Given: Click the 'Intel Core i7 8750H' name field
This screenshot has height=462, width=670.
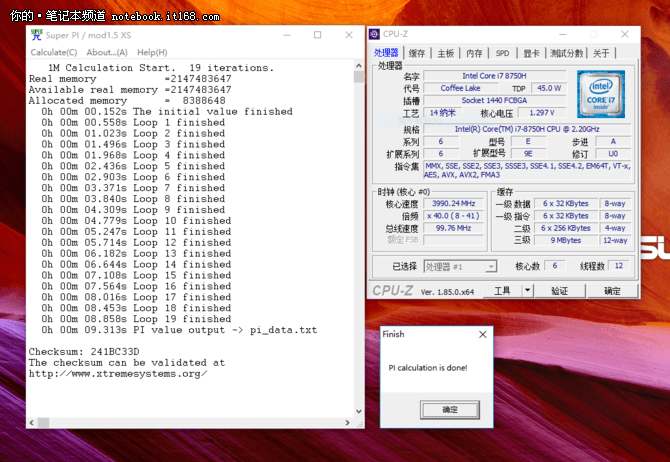Looking at the screenshot, I should pos(494,76).
